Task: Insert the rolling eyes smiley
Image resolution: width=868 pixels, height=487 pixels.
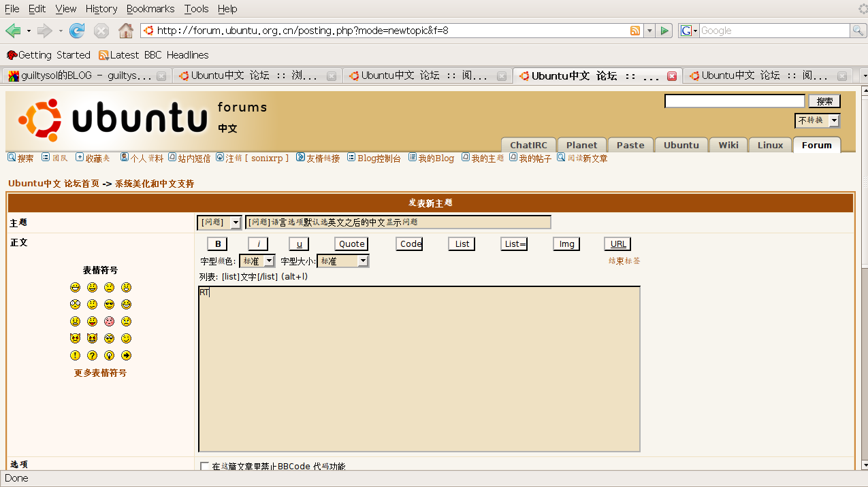Action: pyautogui.click(x=109, y=339)
